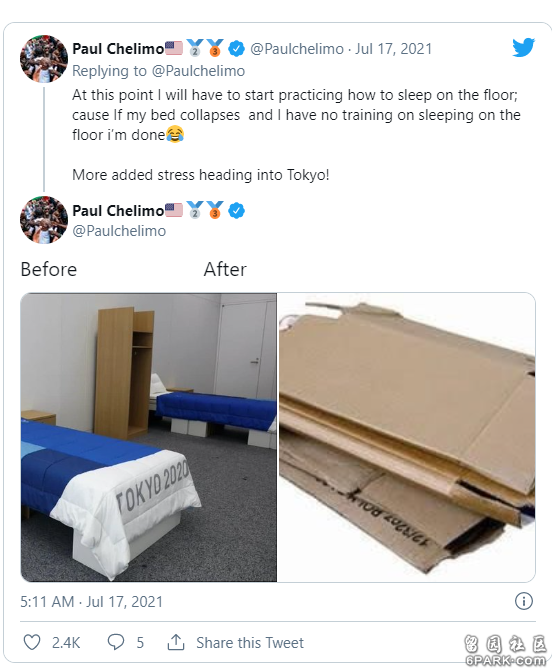Click the share upload arrow icon
The height and width of the screenshot is (668, 552).
(x=176, y=642)
